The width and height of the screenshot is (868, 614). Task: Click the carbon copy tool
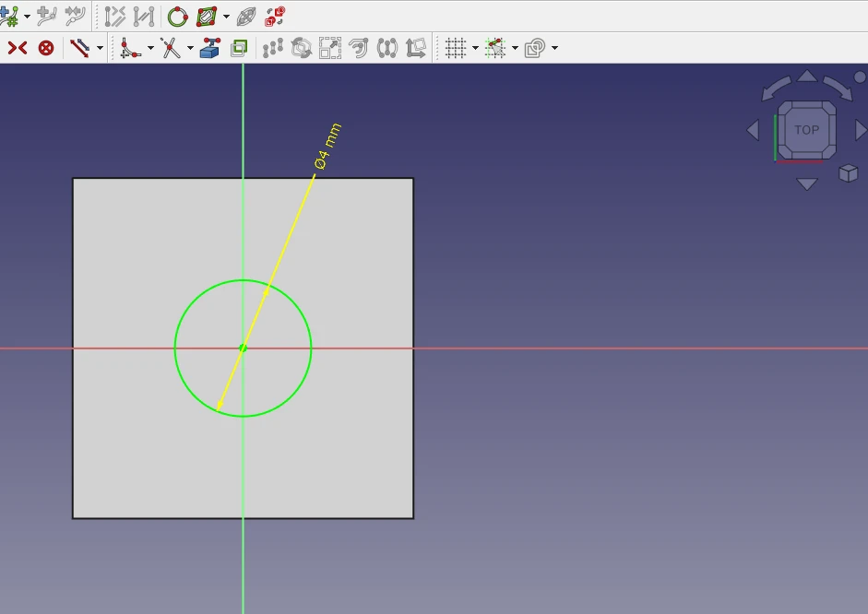239,48
